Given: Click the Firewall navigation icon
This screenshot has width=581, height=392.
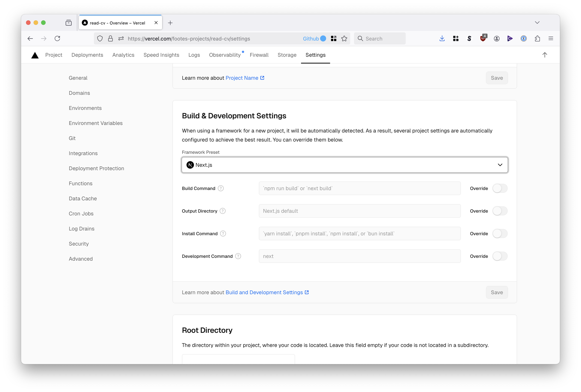Looking at the screenshot, I should coord(259,55).
